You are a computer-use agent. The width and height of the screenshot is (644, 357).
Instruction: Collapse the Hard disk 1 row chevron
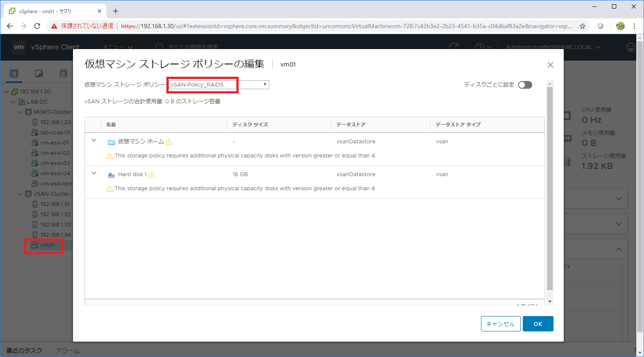pos(94,174)
